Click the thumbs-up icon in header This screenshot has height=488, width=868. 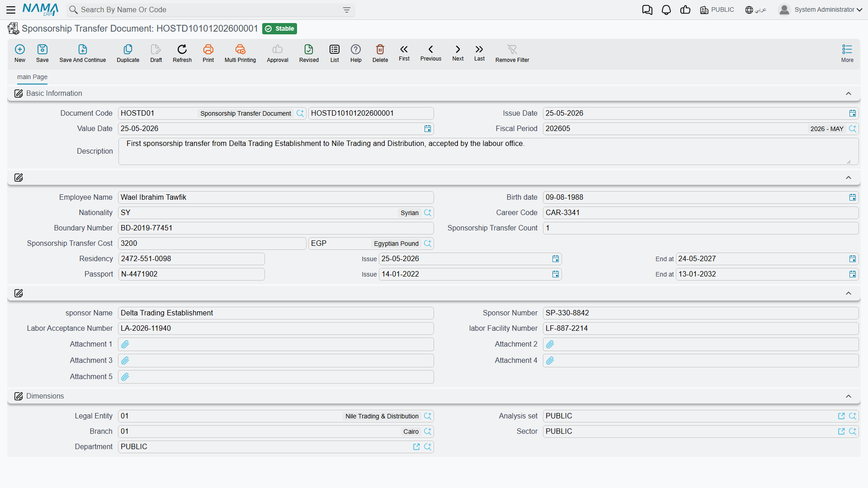point(685,10)
